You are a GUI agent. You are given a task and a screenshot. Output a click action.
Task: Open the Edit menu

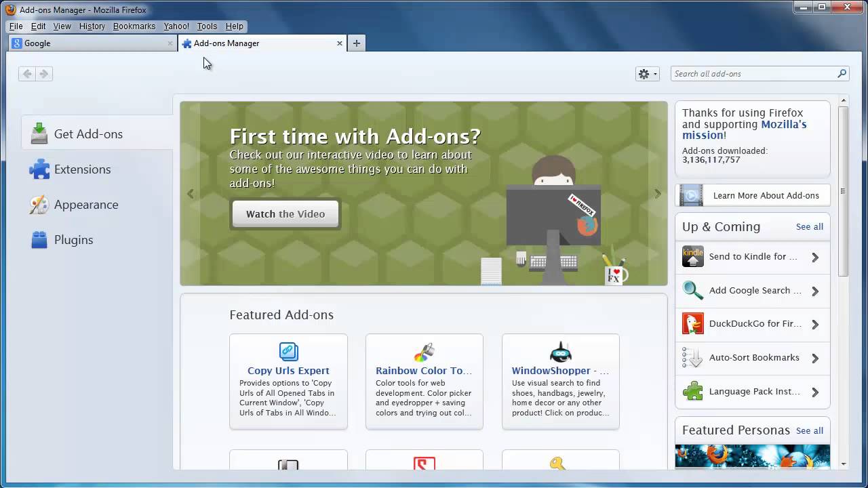(x=39, y=26)
